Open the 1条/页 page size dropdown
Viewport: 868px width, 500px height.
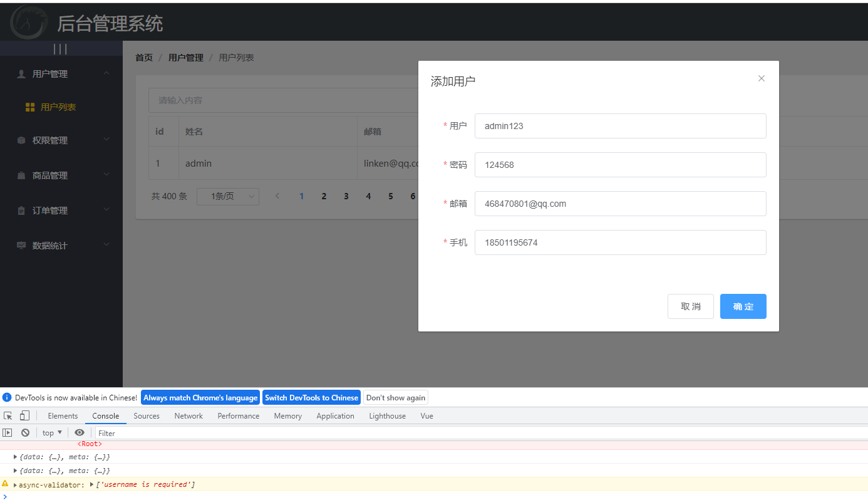coord(228,196)
